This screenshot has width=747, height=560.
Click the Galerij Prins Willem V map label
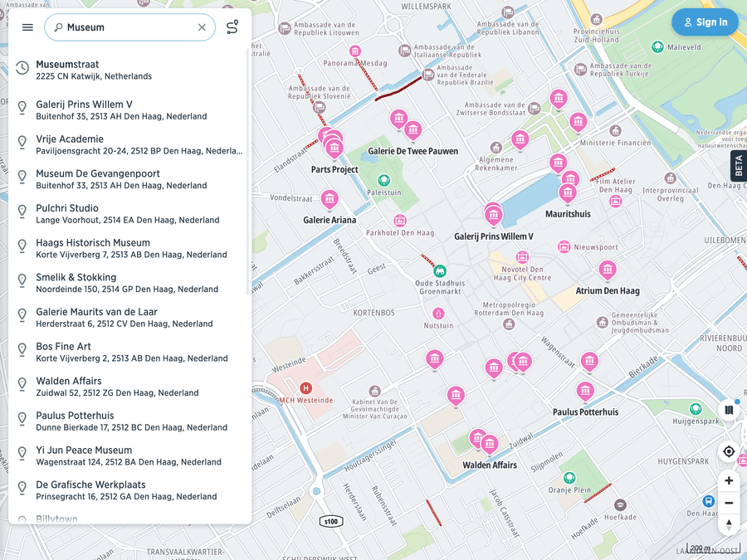point(494,236)
